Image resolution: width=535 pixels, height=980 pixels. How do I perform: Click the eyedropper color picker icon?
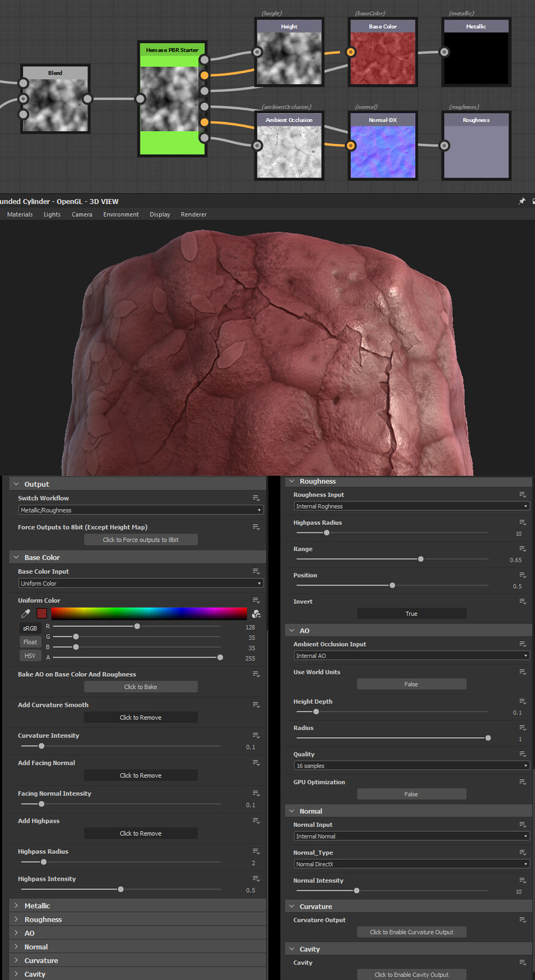tap(26, 613)
